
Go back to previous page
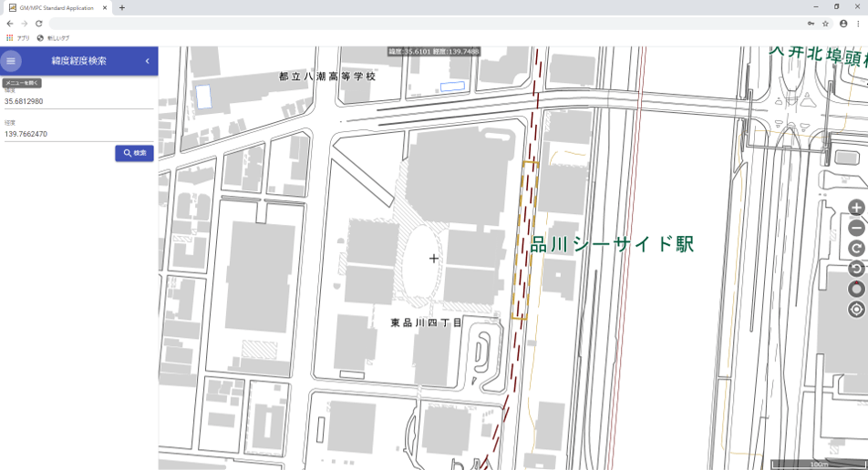tap(9, 24)
